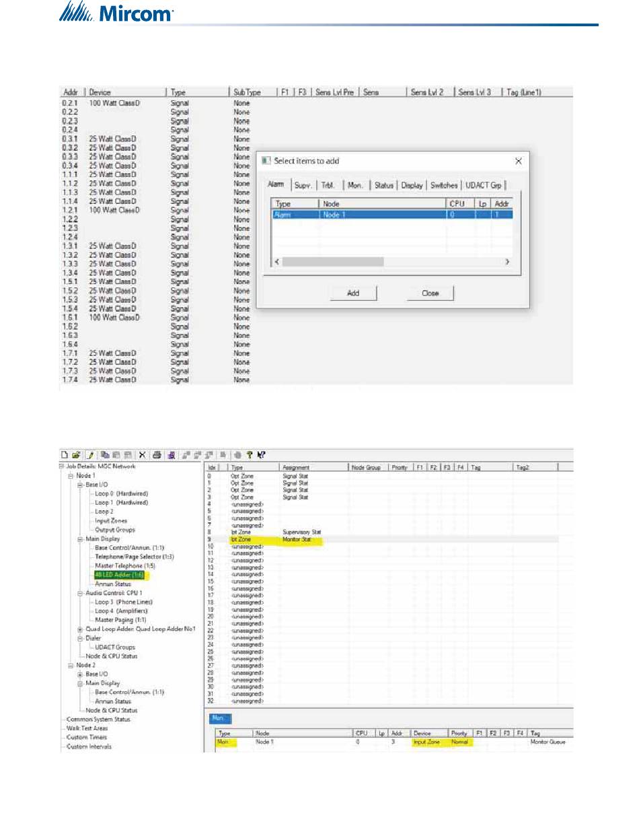Click the Delete X toolbar icon
This screenshot has height=840, width=639.
click(x=143, y=454)
